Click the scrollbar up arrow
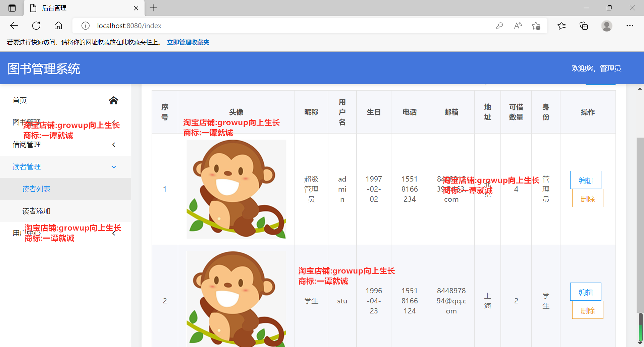The image size is (644, 347). (x=640, y=89)
